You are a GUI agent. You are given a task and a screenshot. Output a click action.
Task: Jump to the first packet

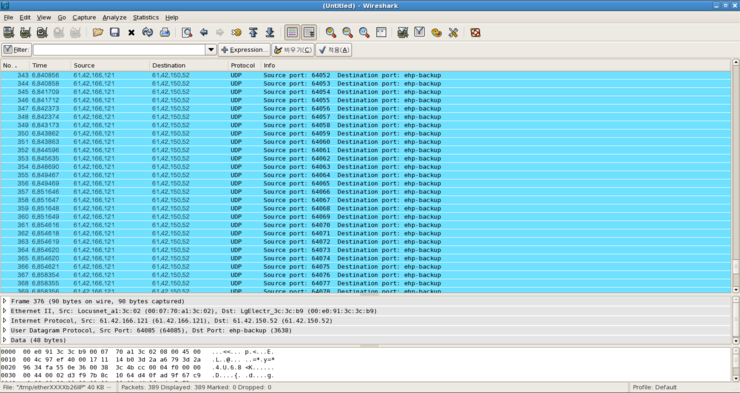coord(253,33)
